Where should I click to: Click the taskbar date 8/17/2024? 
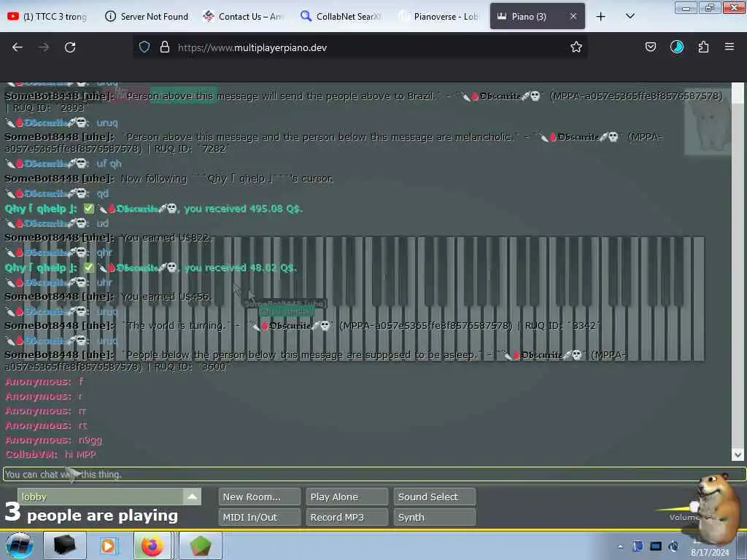coord(709,553)
